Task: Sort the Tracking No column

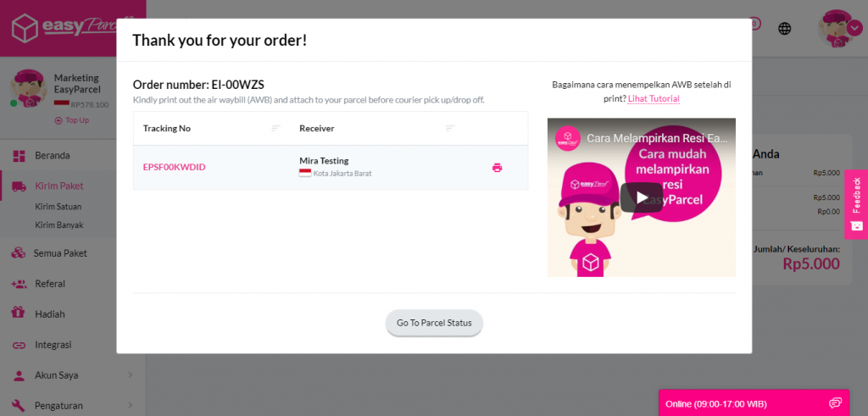Action: 275,128
